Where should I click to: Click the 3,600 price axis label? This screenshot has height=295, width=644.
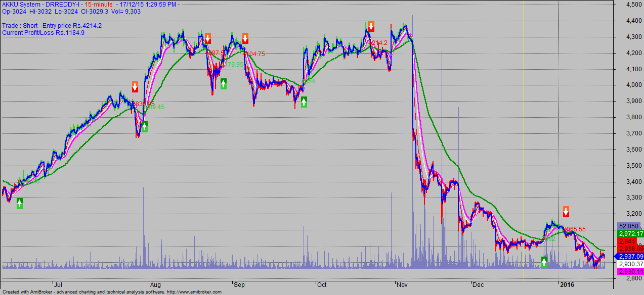[634, 150]
